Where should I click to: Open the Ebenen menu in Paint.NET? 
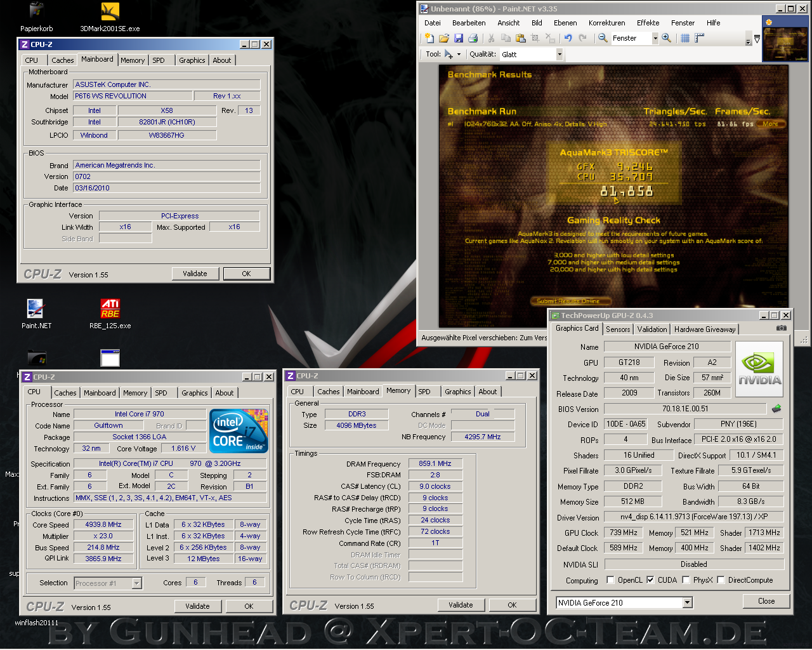click(x=565, y=23)
